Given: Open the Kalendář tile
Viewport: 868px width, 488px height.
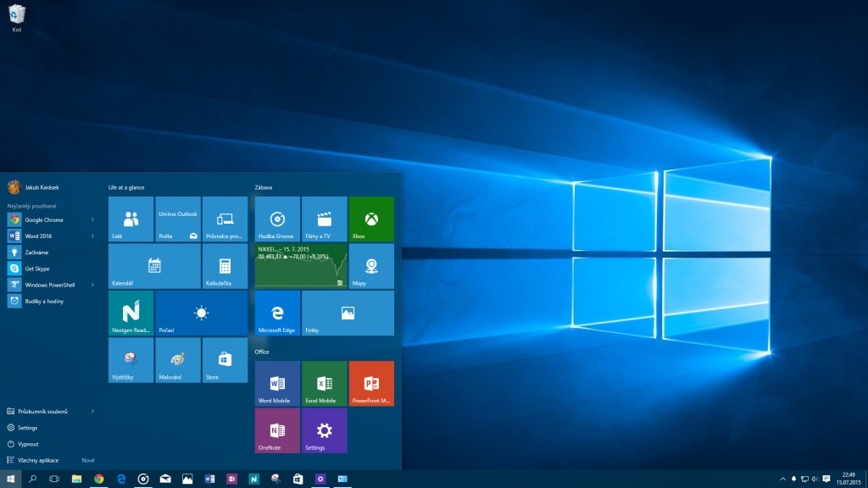Looking at the screenshot, I should point(154,266).
